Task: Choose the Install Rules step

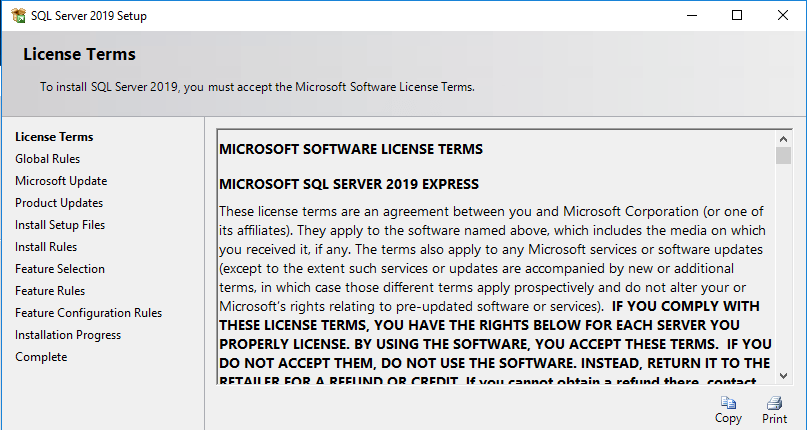Action: (46, 247)
